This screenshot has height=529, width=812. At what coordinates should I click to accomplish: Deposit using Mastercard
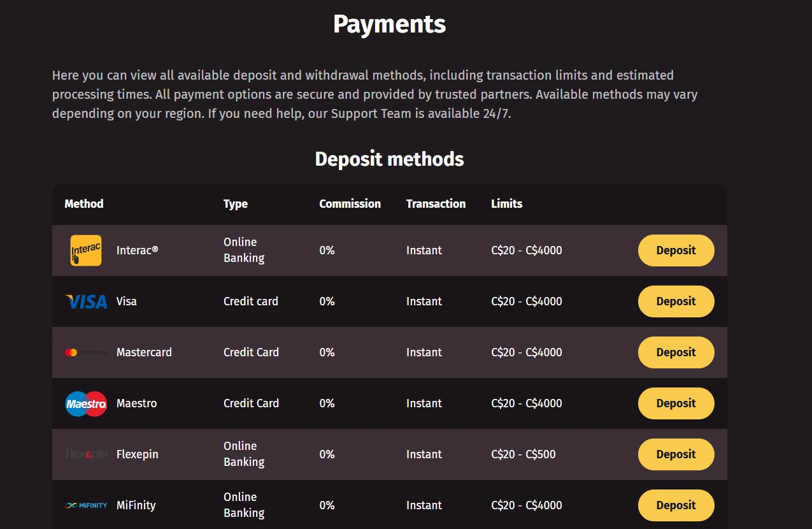[x=676, y=352]
